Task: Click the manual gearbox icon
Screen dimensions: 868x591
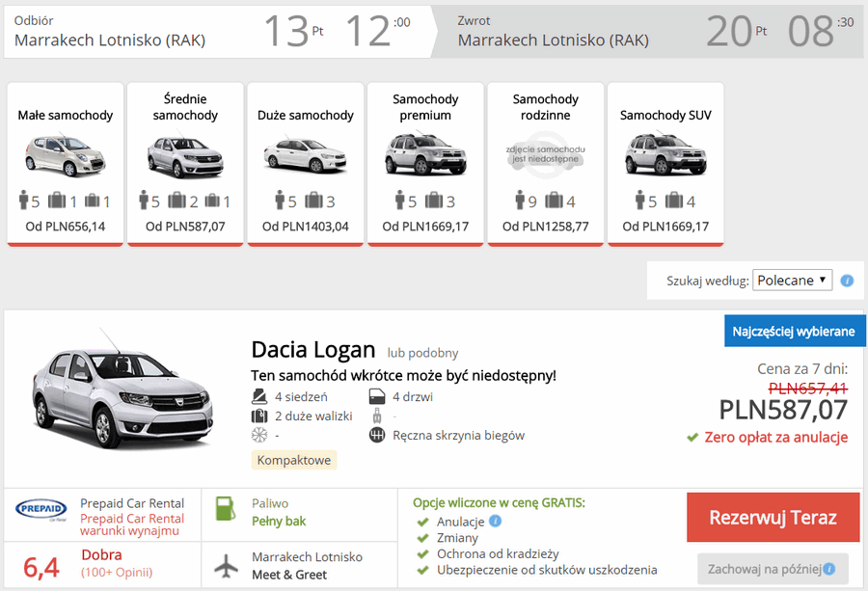Action: point(377,435)
